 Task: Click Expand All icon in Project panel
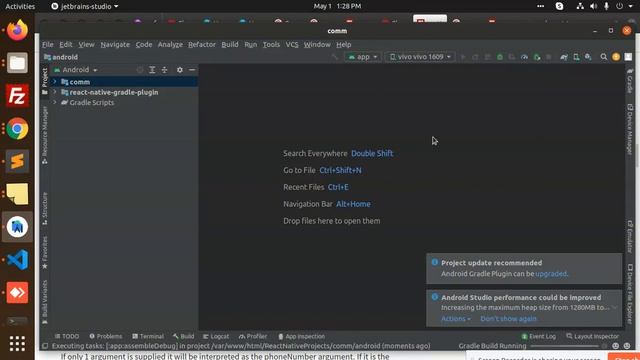pyautogui.click(x=152, y=70)
